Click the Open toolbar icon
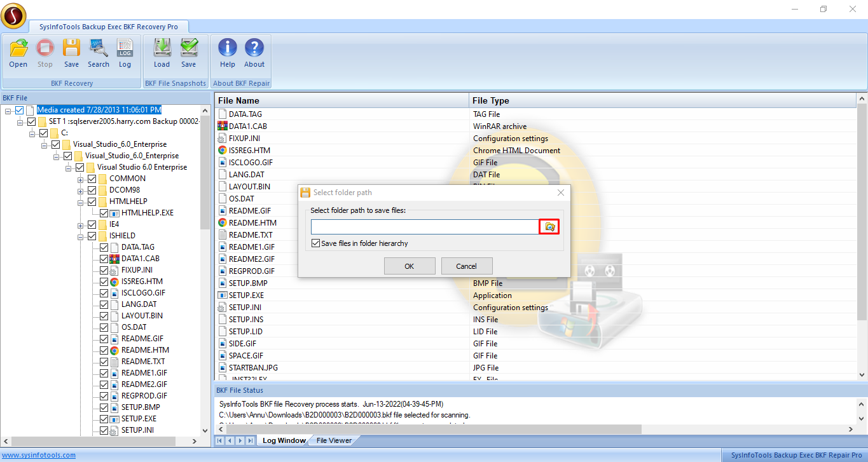This screenshot has height=462, width=868. pos(18,53)
